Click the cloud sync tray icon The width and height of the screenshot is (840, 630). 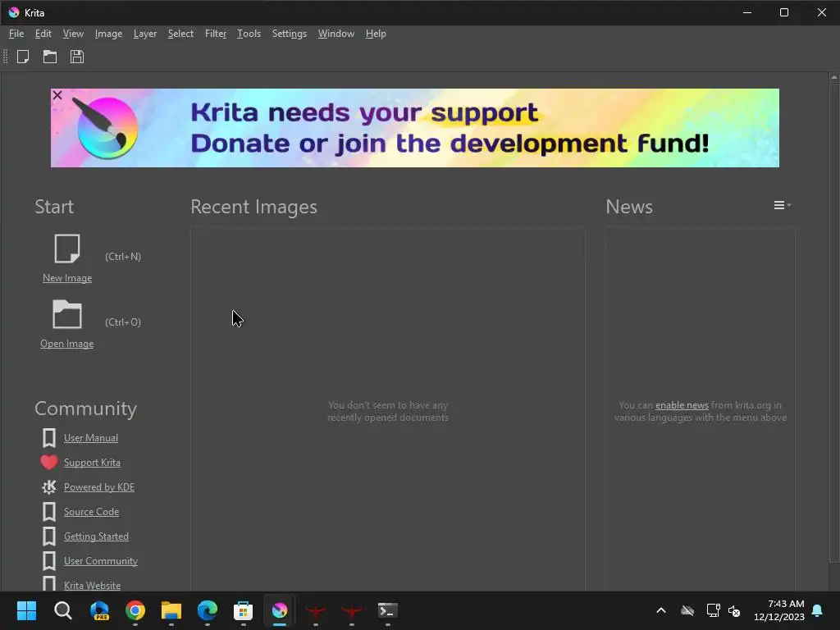pos(687,610)
